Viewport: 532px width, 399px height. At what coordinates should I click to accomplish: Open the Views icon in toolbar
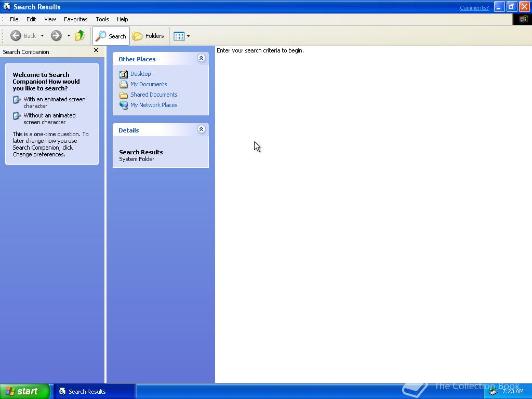coord(179,36)
